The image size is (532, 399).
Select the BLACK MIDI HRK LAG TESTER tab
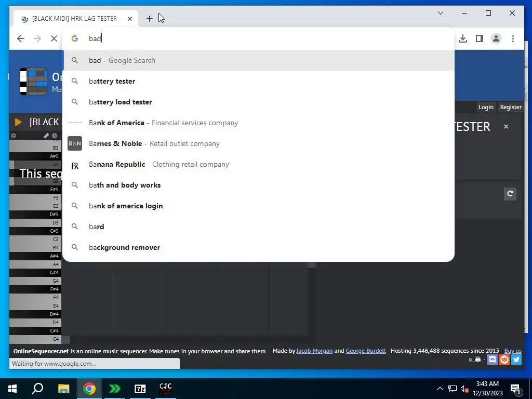point(76,19)
